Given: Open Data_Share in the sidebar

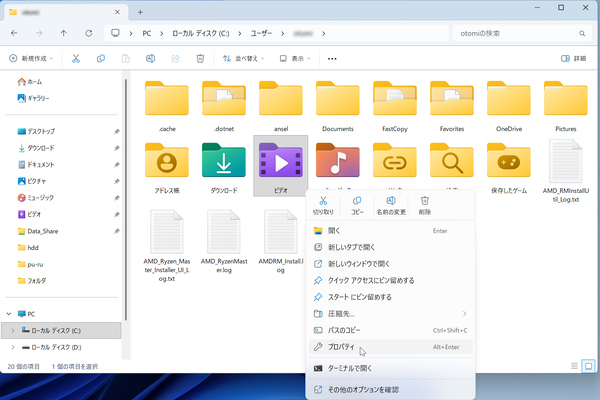Looking at the screenshot, I should 38,231.
